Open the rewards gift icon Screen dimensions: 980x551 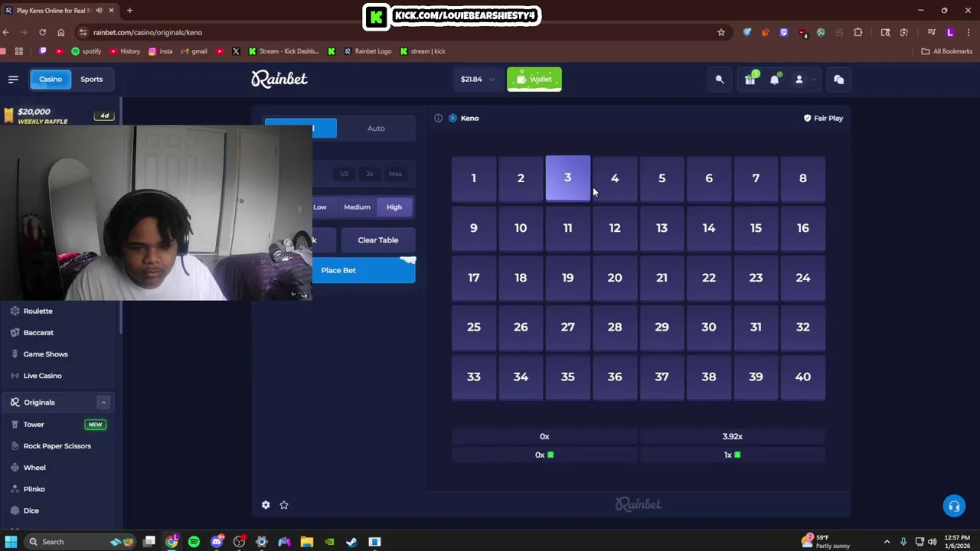[750, 79]
